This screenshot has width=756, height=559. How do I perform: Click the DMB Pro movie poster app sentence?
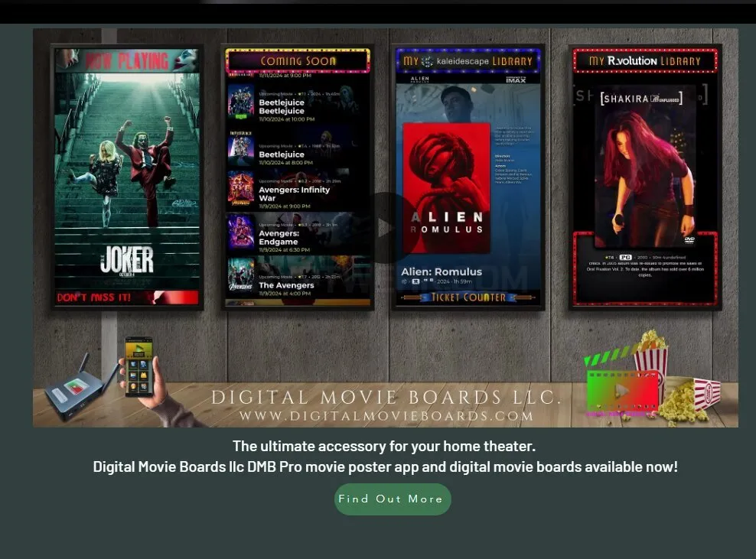point(385,467)
